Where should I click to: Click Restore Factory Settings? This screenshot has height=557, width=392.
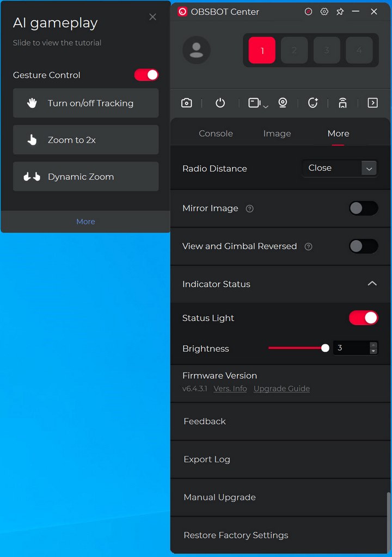click(x=236, y=535)
